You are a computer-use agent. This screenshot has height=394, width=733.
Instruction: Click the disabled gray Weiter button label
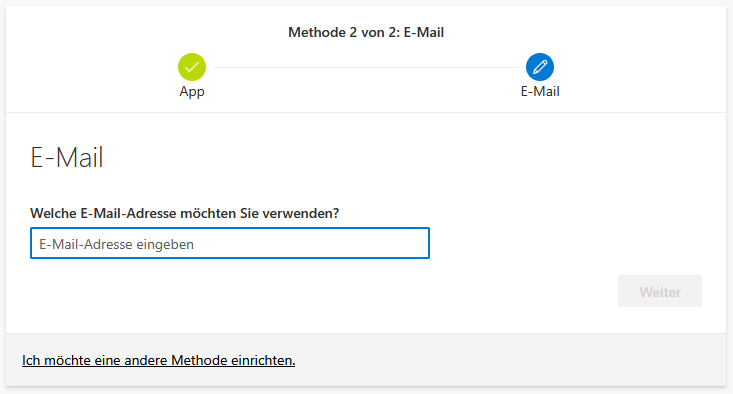click(x=660, y=292)
